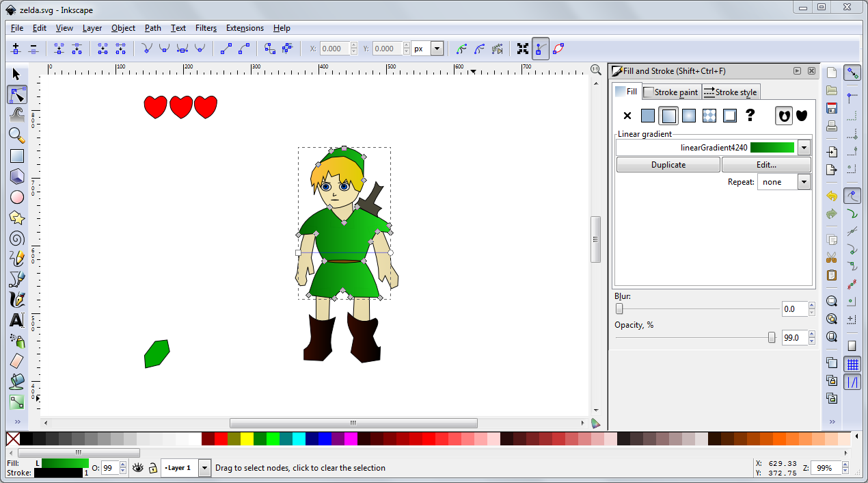Image resolution: width=868 pixels, height=483 pixels.
Task: Select the Rectangle tool
Action: [17, 156]
